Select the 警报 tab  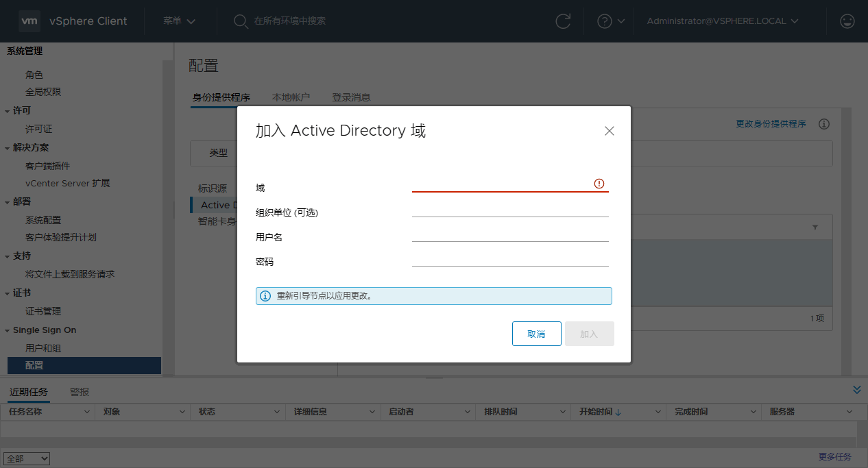pos(80,392)
